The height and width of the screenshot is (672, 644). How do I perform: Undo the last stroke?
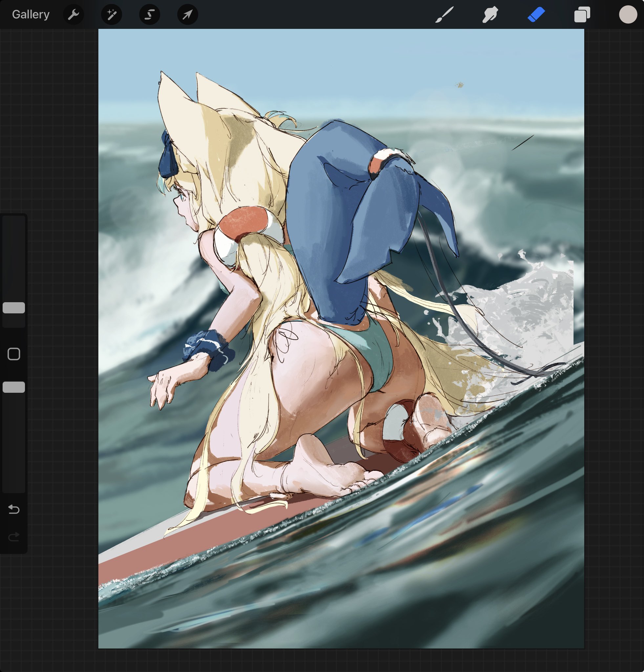pyautogui.click(x=14, y=509)
